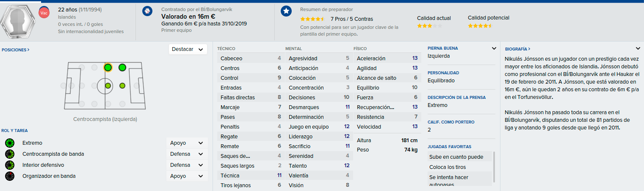Click the Centrocampista de banda role icon
Viewport: 644px width, 191px height.
coord(10,154)
